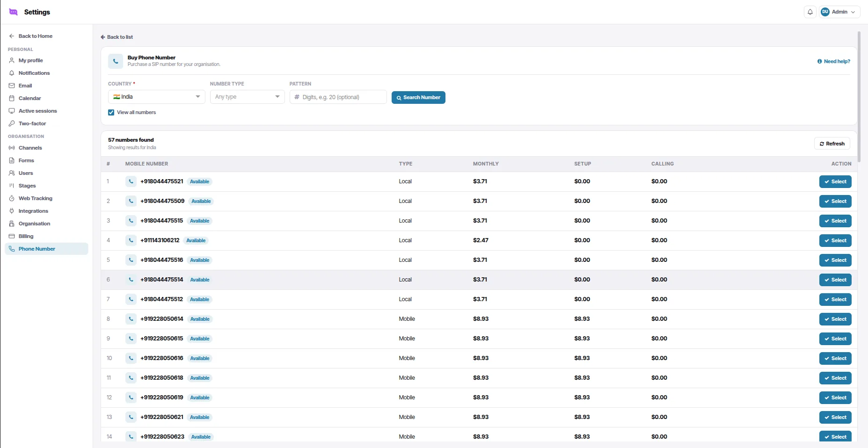The image size is (868, 448).
Task: Refresh the number results
Action: 832,144
